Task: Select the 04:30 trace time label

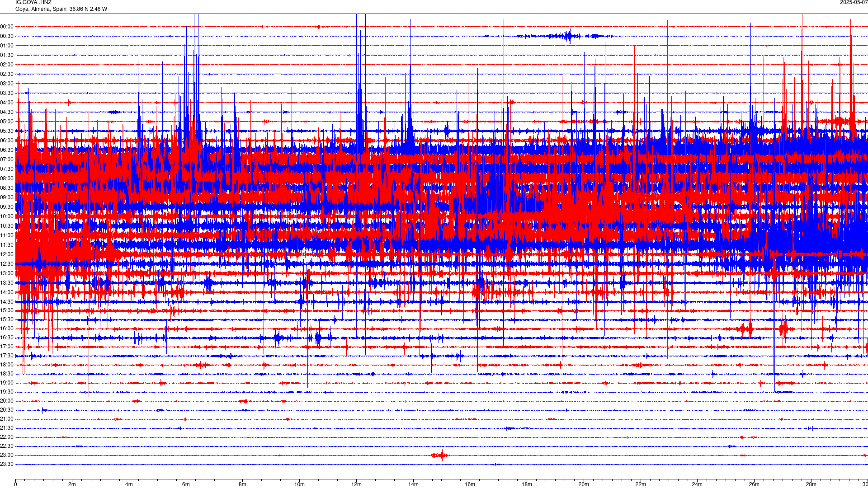Action: coord(7,112)
